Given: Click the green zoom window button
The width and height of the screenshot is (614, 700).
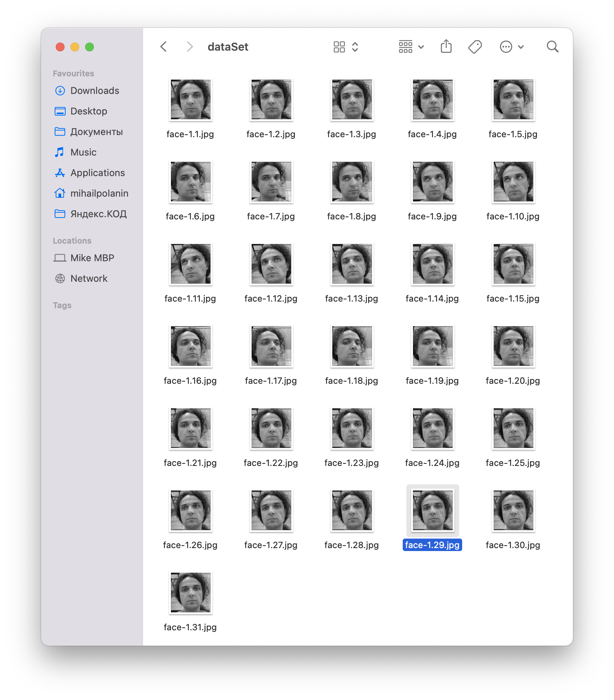Looking at the screenshot, I should [89, 47].
